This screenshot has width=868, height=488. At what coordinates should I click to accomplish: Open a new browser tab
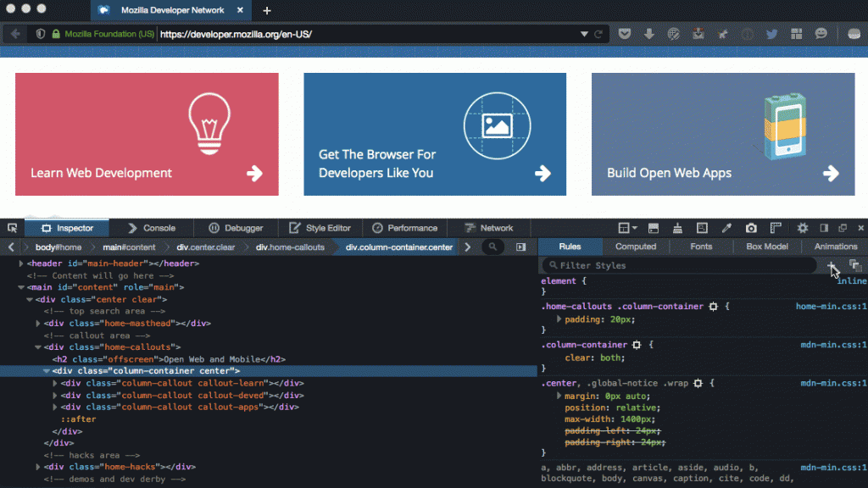pos(267,10)
